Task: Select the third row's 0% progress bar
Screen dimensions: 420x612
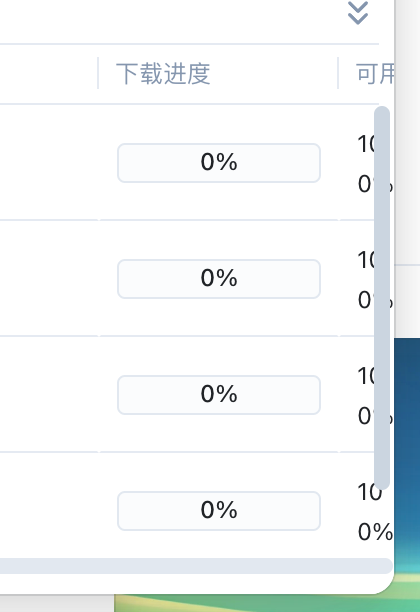Action: click(x=219, y=395)
